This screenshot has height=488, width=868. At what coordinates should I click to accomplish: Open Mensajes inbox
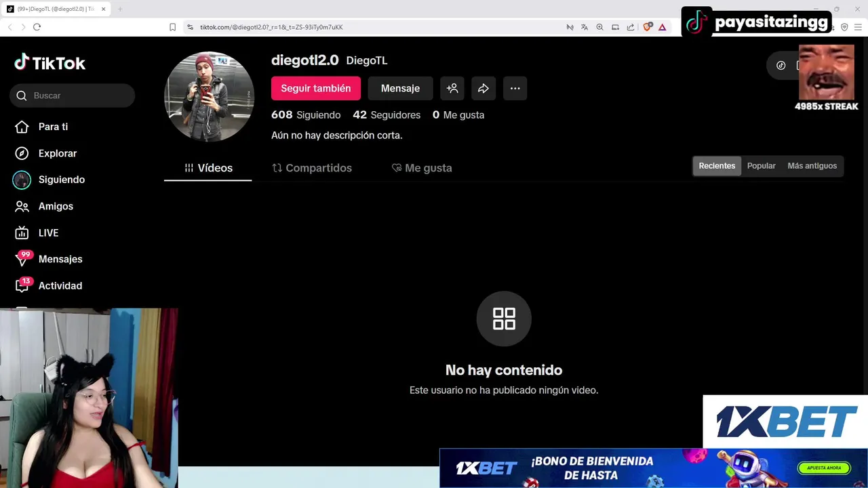pyautogui.click(x=60, y=259)
